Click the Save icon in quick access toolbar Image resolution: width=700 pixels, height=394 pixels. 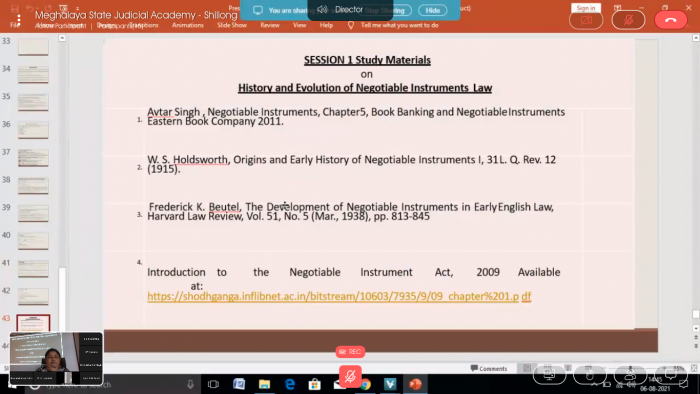pos(15,8)
